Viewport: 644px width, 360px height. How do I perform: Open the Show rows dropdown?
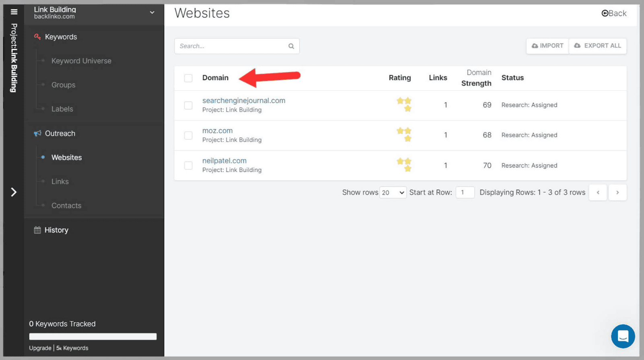[393, 192]
